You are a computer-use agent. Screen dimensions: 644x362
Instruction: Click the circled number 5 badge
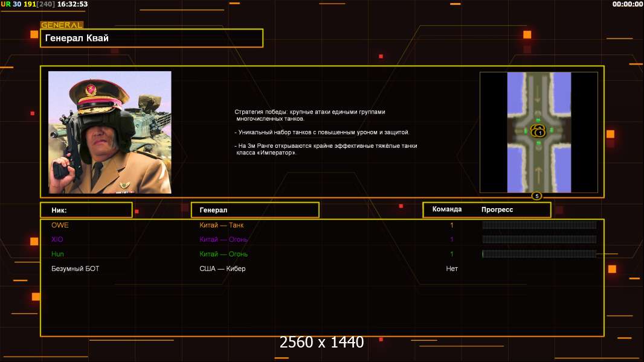[x=536, y=196]
